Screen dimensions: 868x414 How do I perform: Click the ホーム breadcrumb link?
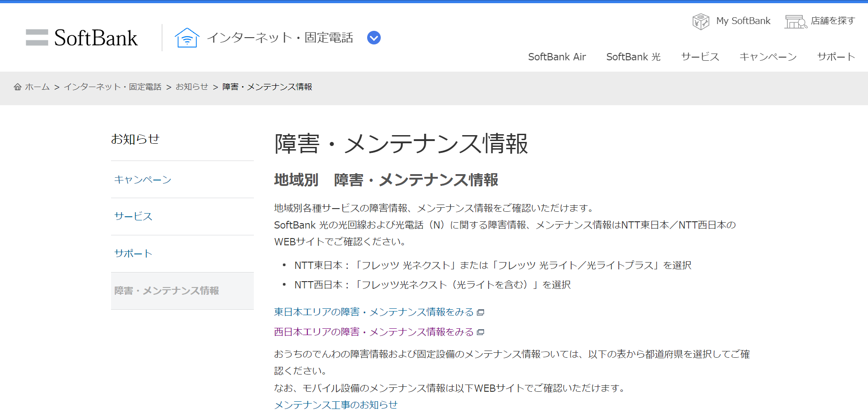click(x=37, y=87)
